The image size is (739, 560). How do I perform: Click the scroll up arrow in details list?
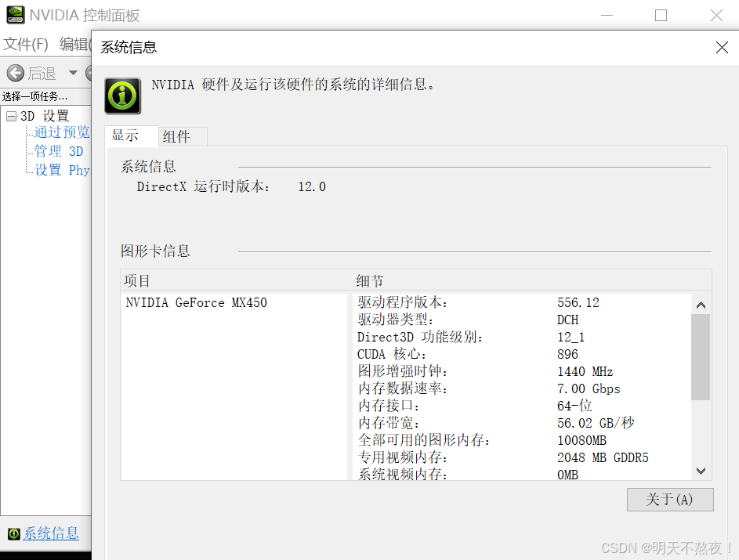(x=701, y=305)
